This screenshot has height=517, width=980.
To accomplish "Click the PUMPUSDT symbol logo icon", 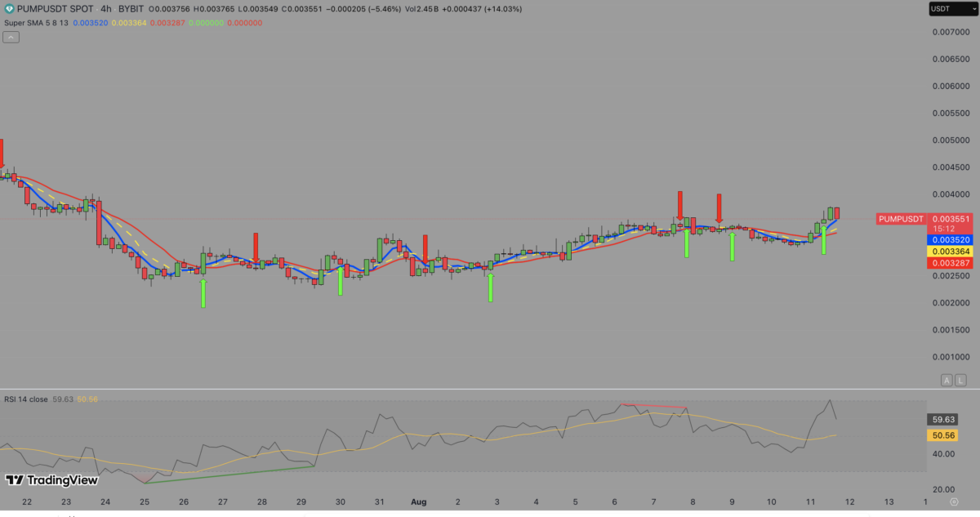I will pyautogui.click(x=10, y=9).
